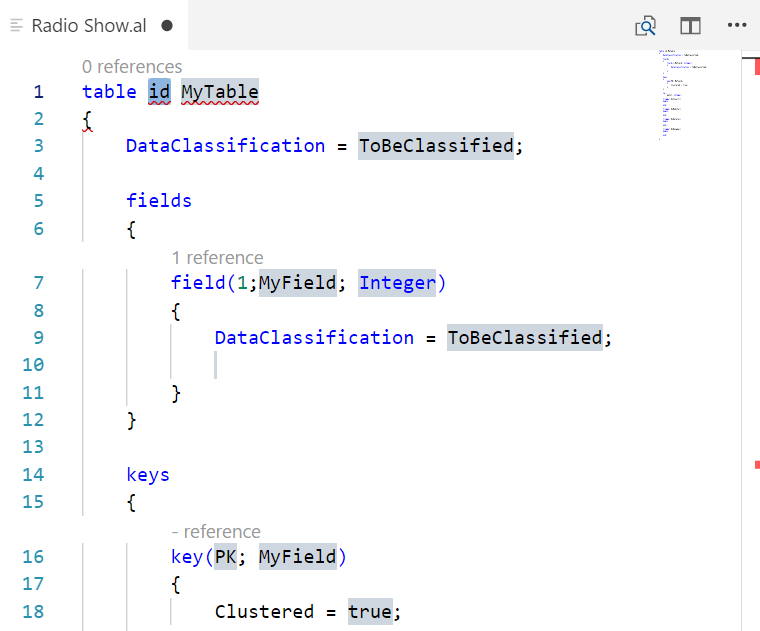Select the Radio Show.al editor tab
The height and width of the screenshot is (631, 760).
pyautogui.click(x=94, y=25)
